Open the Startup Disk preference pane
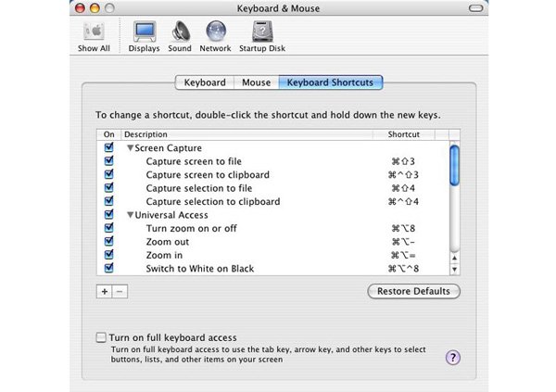 (x=262, y=37)
